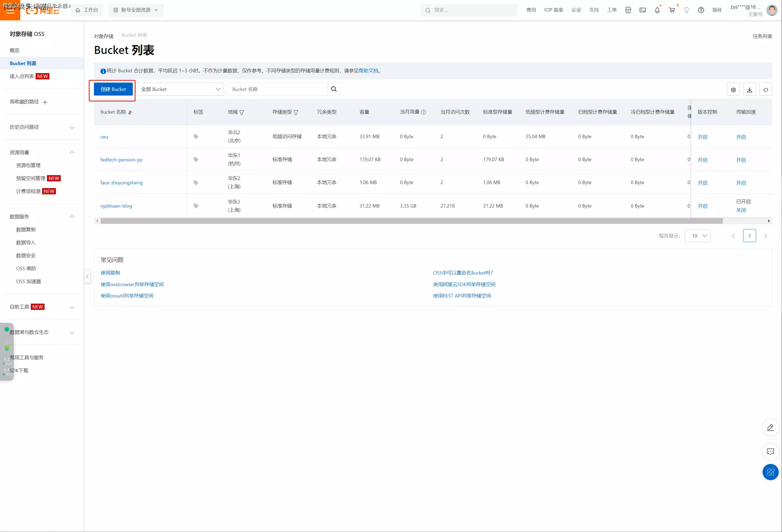Click the export download icon
The height and width of the screenshot is (532, 782).
pyautogui.click(x=749, y=90)
